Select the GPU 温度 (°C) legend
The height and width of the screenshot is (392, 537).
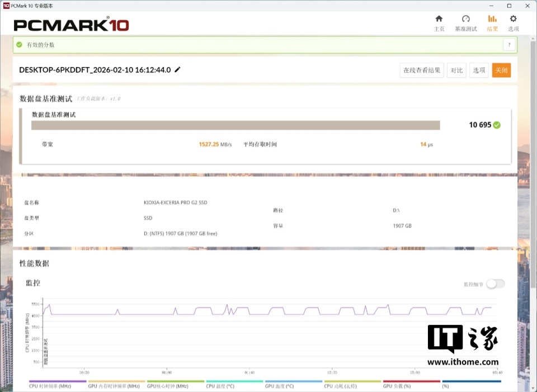294,384
